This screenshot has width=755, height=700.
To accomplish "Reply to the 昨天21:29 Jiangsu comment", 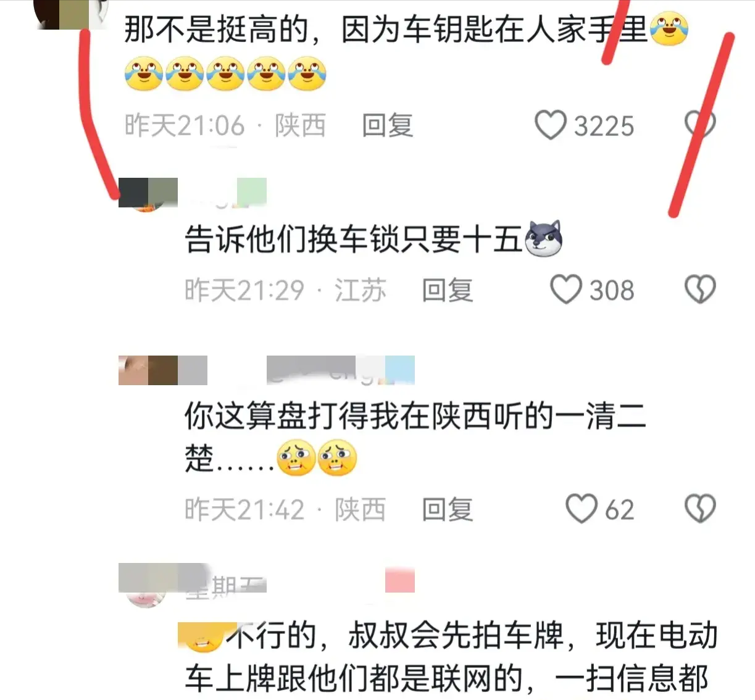I will tap(448, 290).
